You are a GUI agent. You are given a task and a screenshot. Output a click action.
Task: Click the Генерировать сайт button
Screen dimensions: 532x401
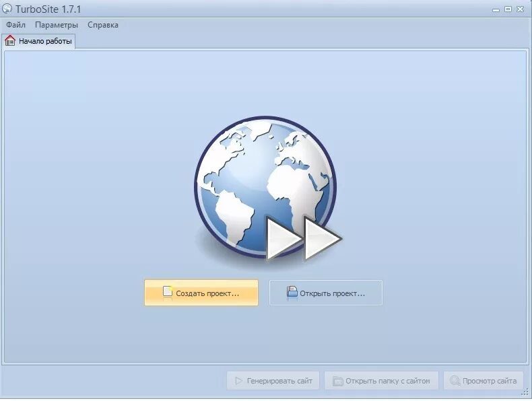tap(273, 381)
